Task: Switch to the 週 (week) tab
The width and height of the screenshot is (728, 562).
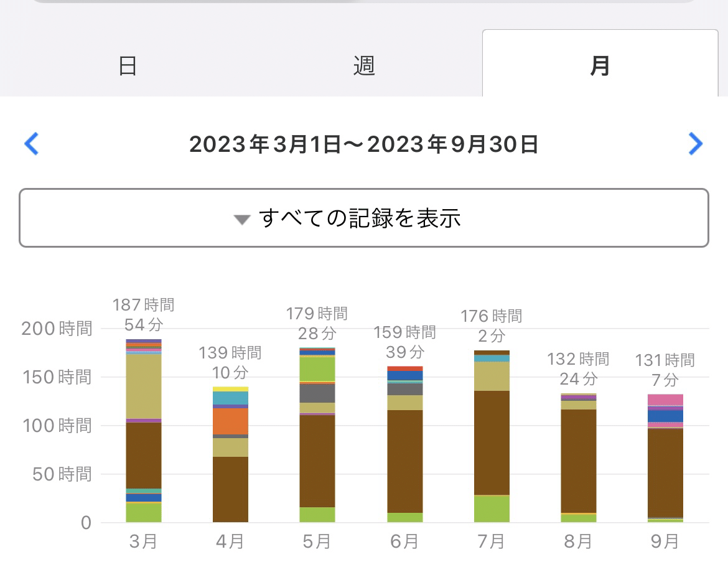Action: pyautogui.click(x=364, y=65)
